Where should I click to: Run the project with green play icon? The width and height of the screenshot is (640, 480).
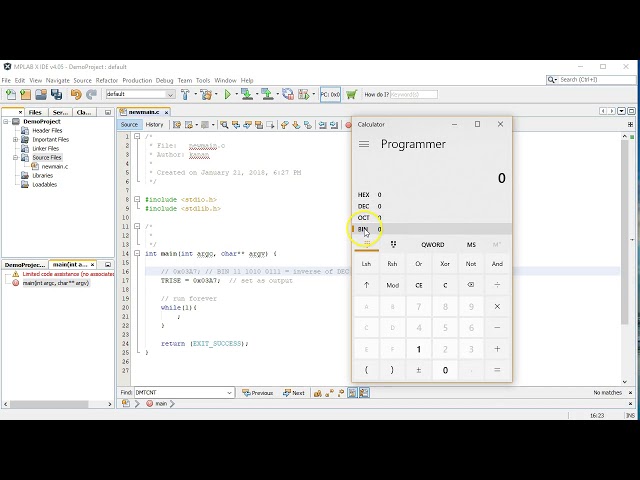pyautogui.click(x=228, y=95)
